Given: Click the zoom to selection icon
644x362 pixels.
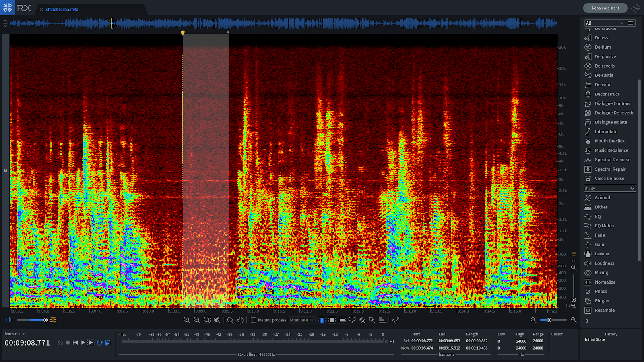Looking at the screenshot, I should point(207,320).
